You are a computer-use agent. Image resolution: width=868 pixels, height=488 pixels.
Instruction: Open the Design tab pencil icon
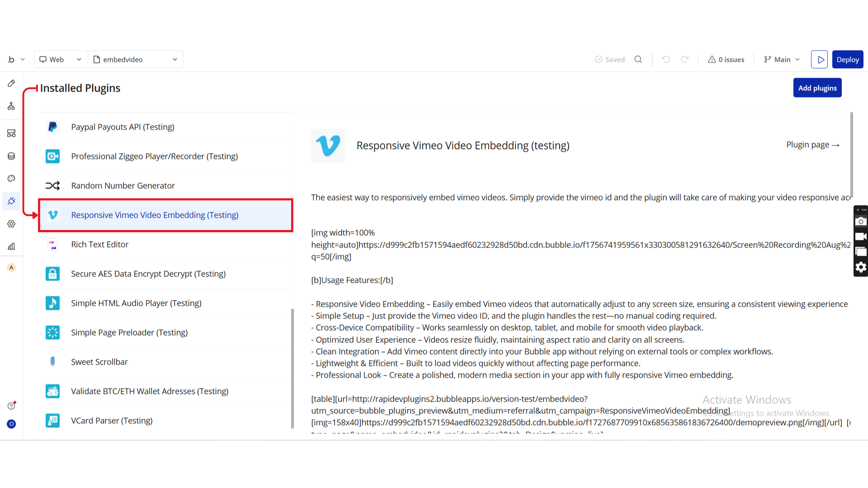(x=11, y=84)
